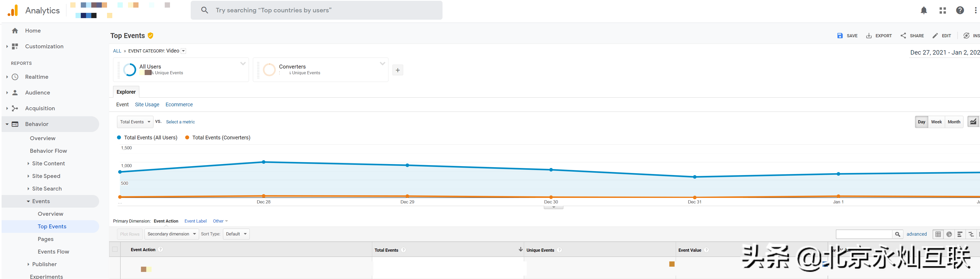
Task: Open Pages under Events
Action: (x=45, y=239)
